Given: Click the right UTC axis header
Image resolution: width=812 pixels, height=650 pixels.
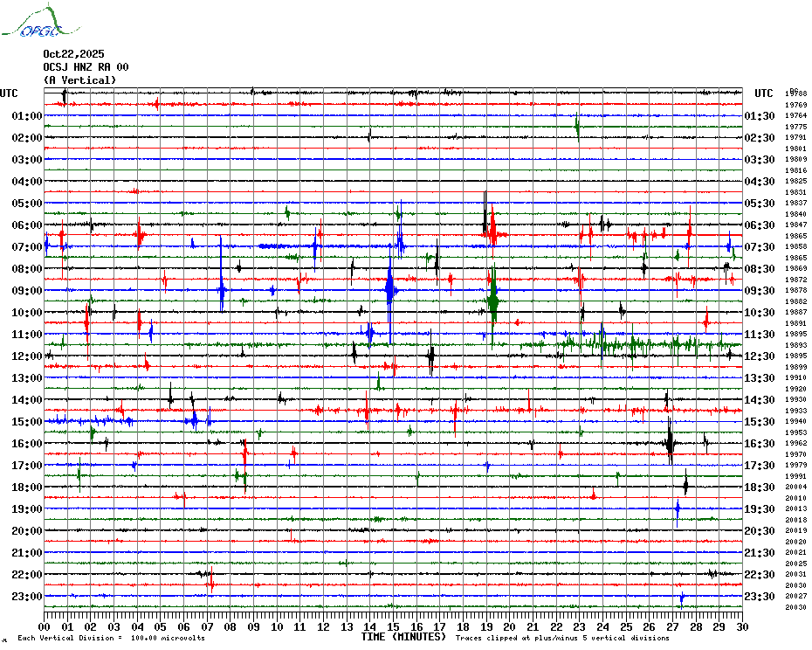Looking at the screenshot, I should point(764,93).
